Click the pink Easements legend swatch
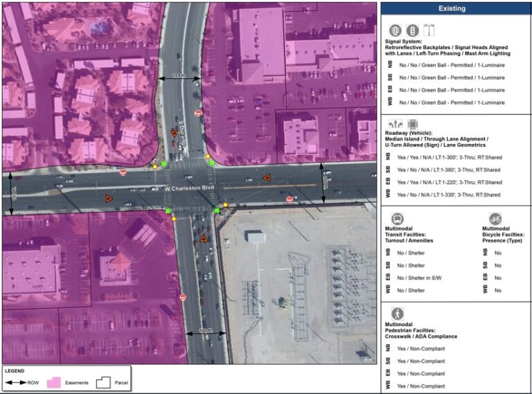Image resolution: width=532 pixels, height=394 pixels. click(x=54, y=382)
